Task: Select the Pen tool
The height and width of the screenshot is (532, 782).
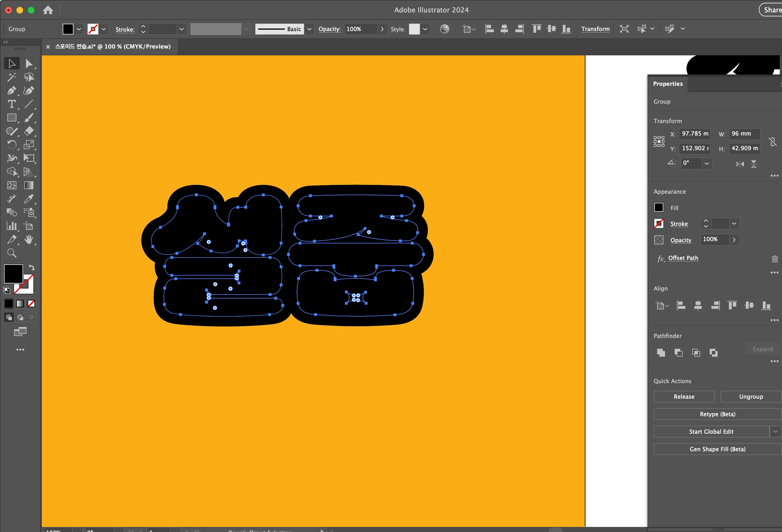Action: (11, 91)
